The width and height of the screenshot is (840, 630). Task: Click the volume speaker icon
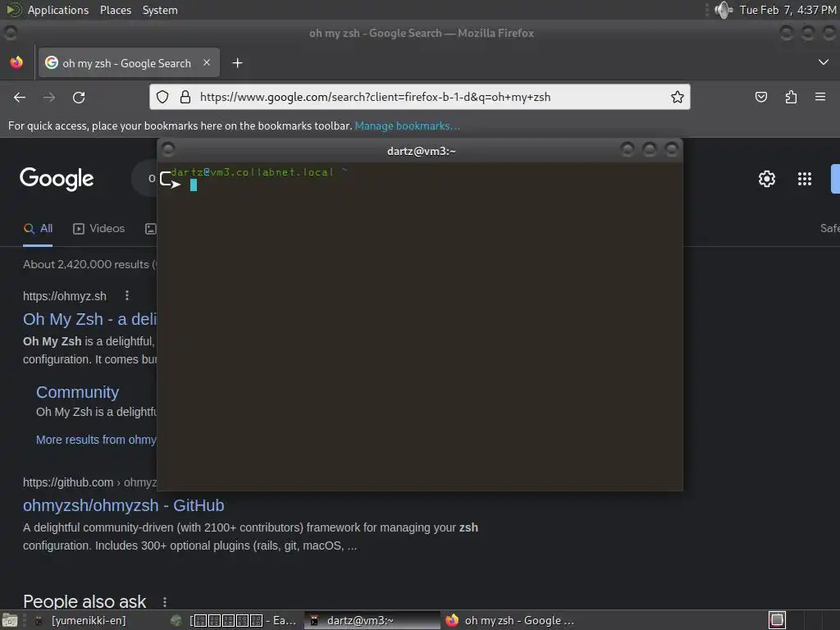point(724,10)
